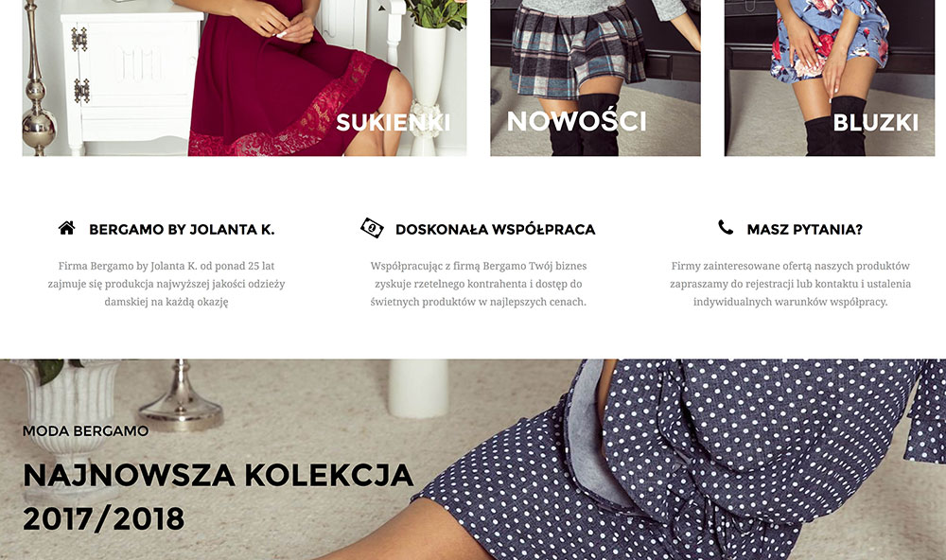This screenshot has width=946, height=560.
Task: Click the MASZ PYTANIA? heading
Action: pyautogui.click(x=805, y=229)
